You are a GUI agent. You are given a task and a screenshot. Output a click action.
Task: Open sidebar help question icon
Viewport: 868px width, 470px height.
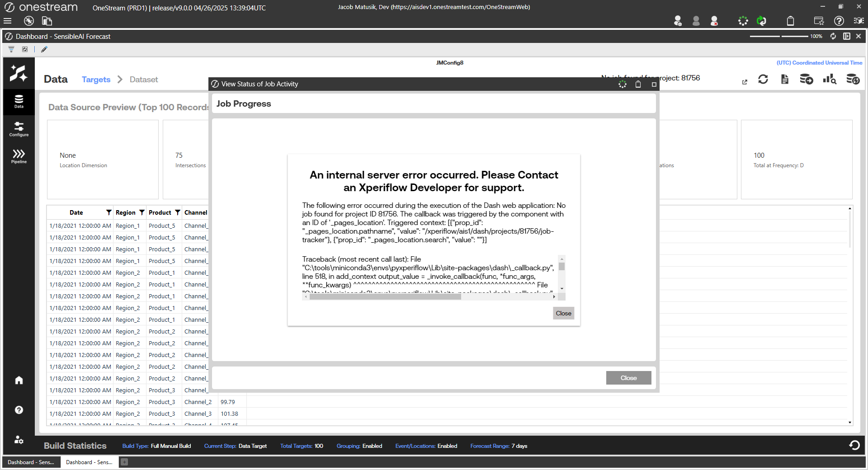19,410
